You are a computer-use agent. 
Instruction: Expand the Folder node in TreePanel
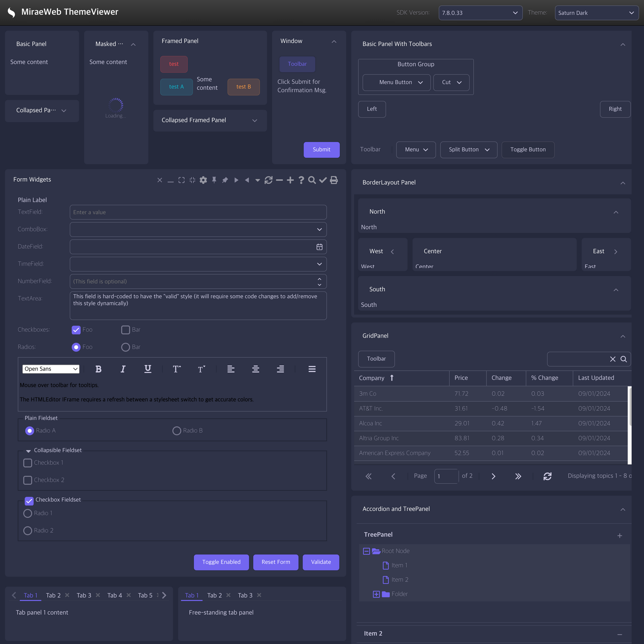(376, 594)
